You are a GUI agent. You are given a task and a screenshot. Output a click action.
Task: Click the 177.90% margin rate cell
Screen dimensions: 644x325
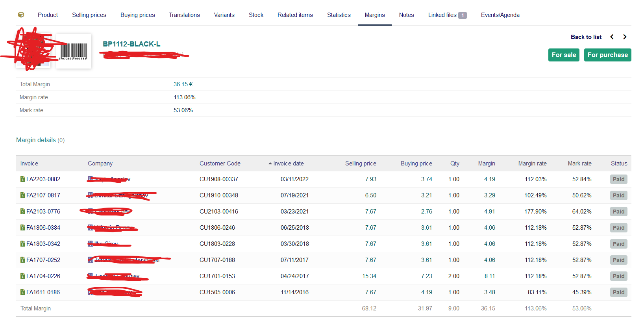click(x=535, y=212)
